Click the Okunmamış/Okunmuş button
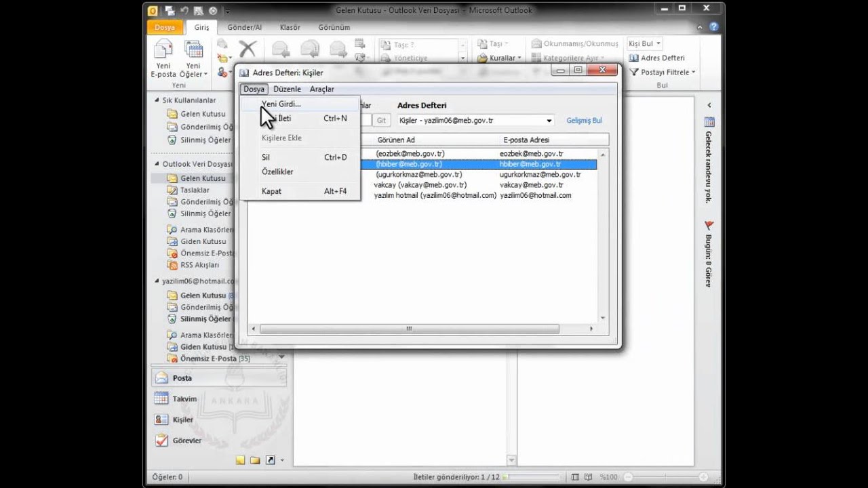Viewport: 868px width, 488px height. coord(575,44)
